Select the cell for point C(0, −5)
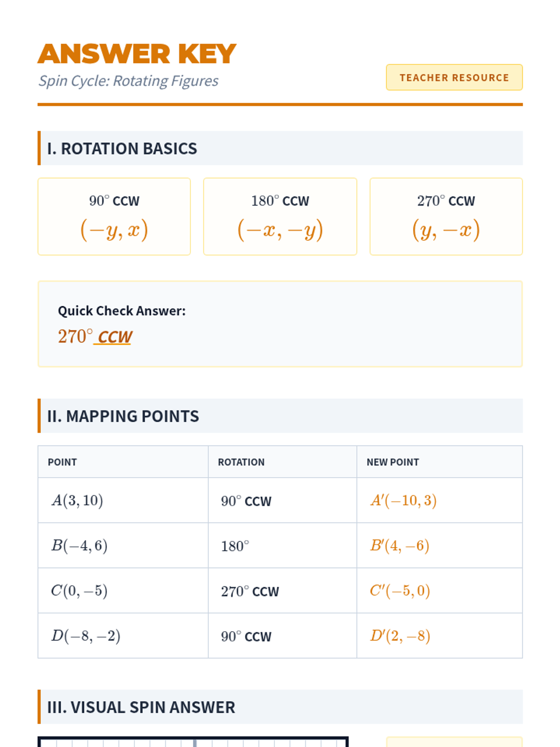The width and height of the screenshot is (560, 747). point(79,591)
